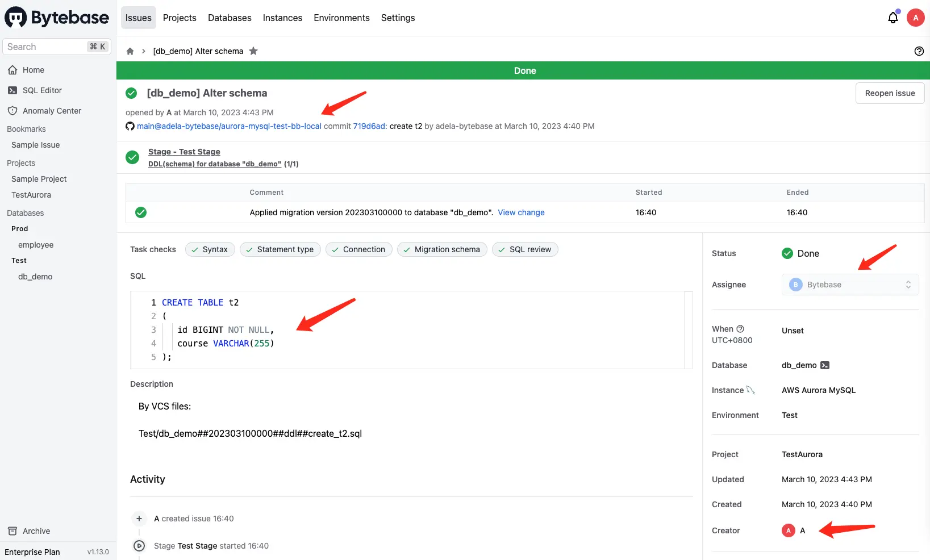Open the Settings tab
Image resolution: width=930 pixels, height=560 pixels.
(398, 18)
